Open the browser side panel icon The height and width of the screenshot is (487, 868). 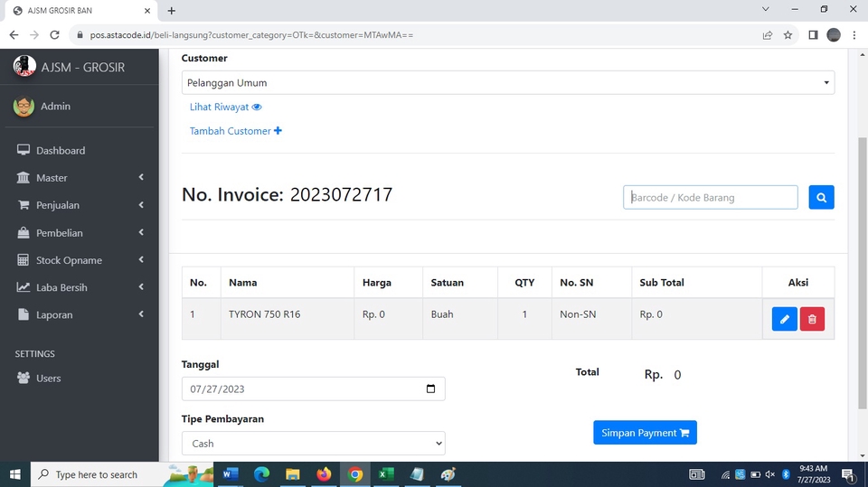pos(813,35)
